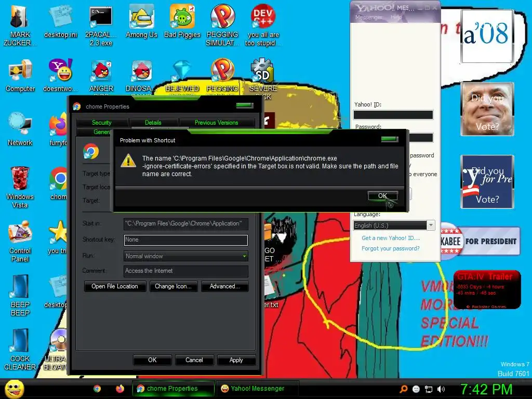This screenshot has height=399, width=532.
Task: Click the Change Icon... button
Action: [x=173, y=286]
